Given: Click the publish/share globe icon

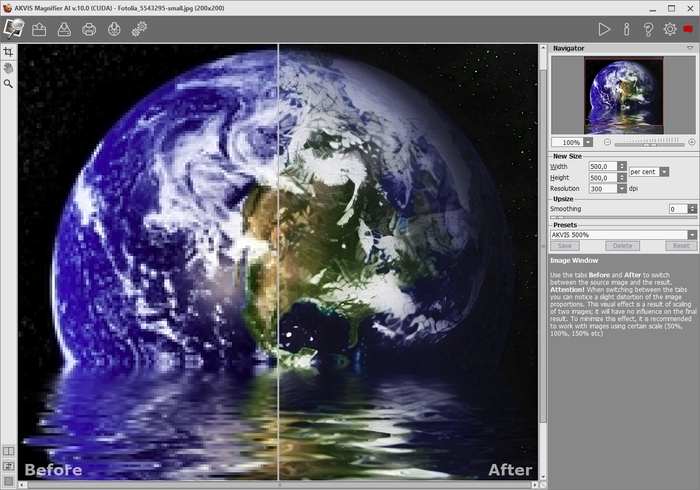Looking at the screenshot, I should [114, 29].
